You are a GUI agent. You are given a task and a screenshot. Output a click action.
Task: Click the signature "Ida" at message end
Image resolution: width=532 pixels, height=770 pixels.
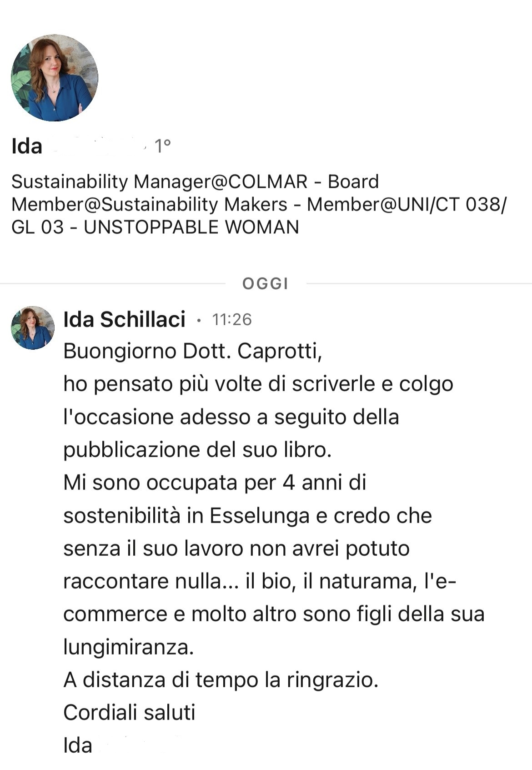(78, 745)
